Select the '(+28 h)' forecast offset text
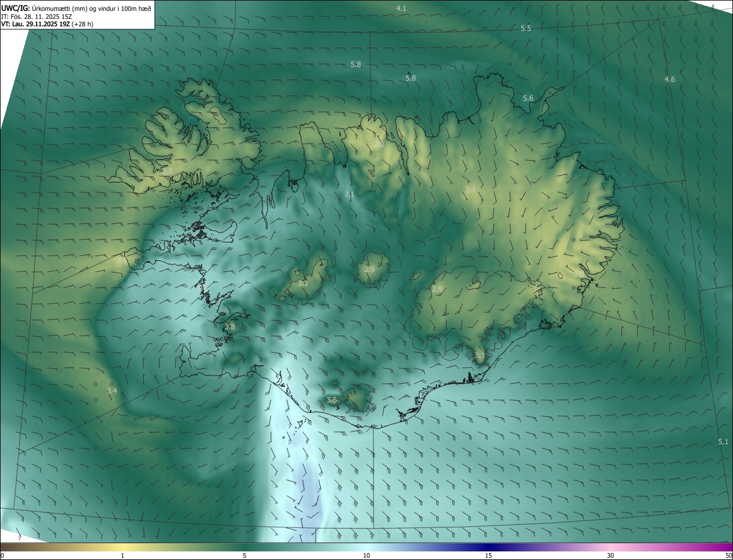The height and width of the screenshot is (560, 733). [x=83, y=24]
